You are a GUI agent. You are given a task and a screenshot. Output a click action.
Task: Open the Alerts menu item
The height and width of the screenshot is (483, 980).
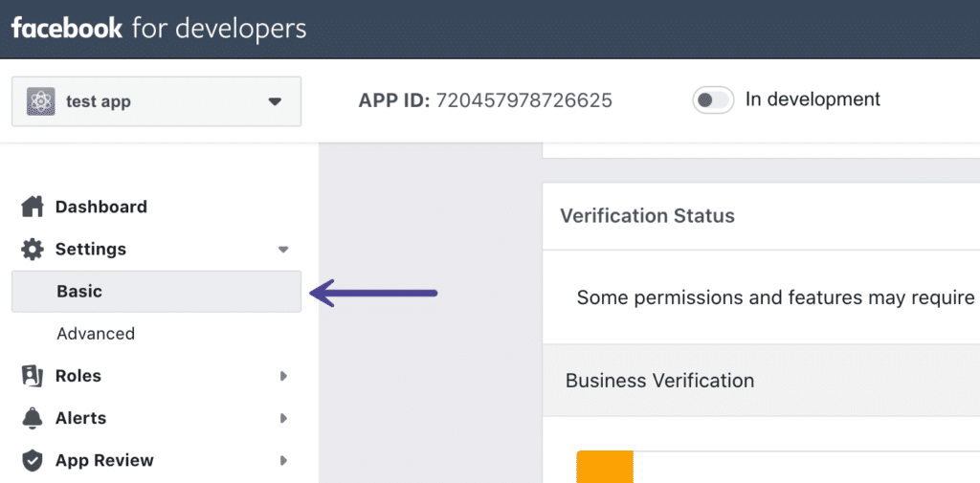pos(80,418)
